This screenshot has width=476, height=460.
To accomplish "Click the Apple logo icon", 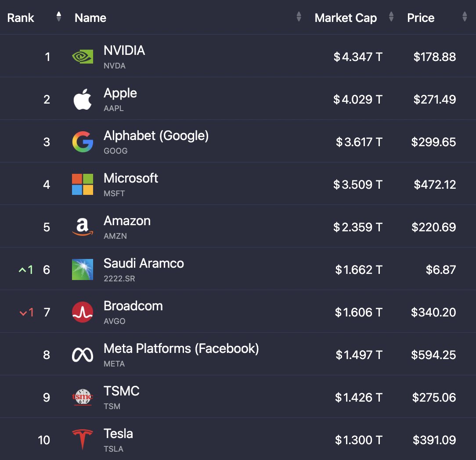I will tap(83, 99).
